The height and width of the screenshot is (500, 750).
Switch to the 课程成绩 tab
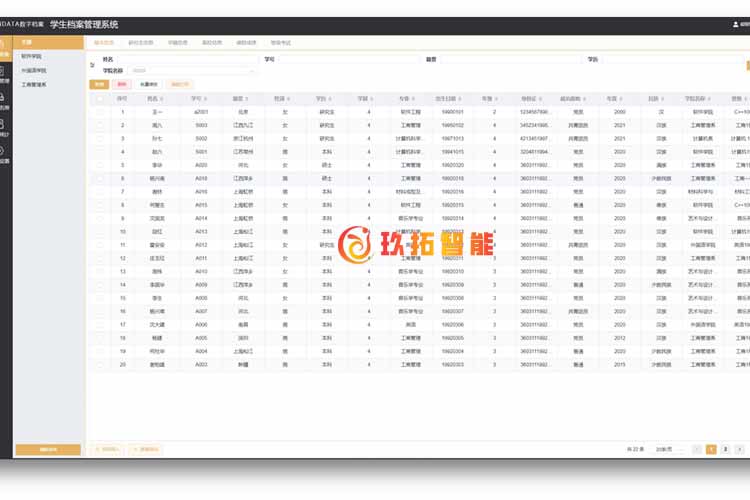click(246, 43)
